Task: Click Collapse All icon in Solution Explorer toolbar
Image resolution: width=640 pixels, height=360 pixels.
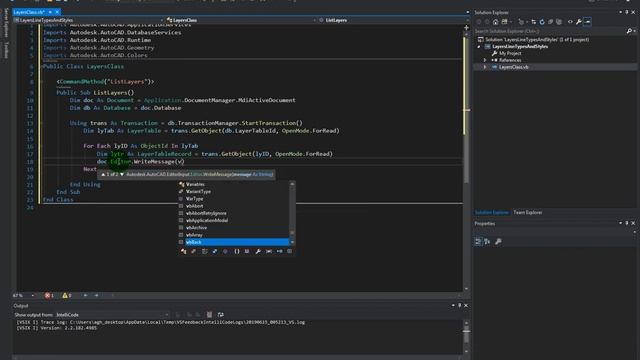Action: coord(550,22)
